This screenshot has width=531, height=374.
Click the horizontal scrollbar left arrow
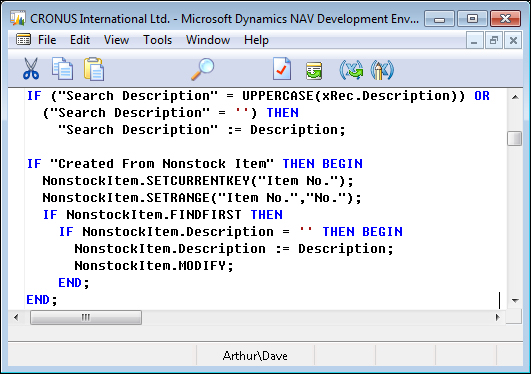(x=16, y=317)
